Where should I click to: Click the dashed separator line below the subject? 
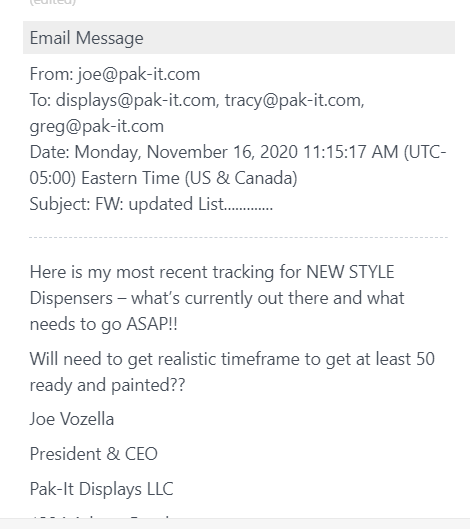pyautogui.click(x=239, y=238)
